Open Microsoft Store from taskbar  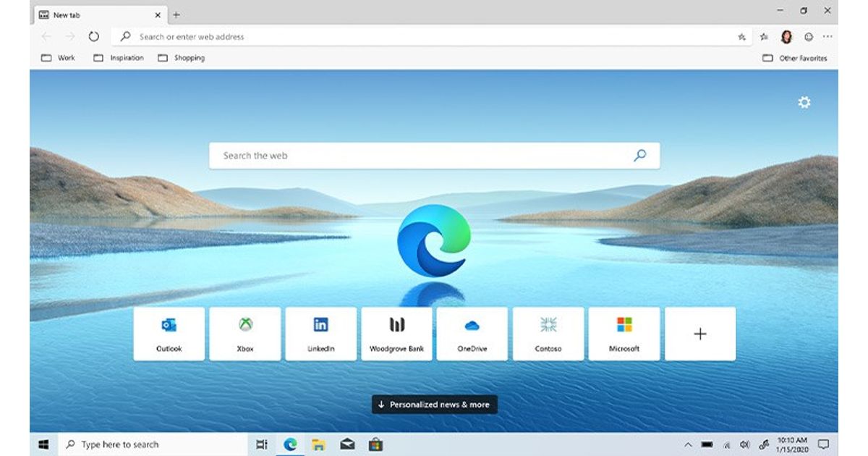(x=375, y=444)
